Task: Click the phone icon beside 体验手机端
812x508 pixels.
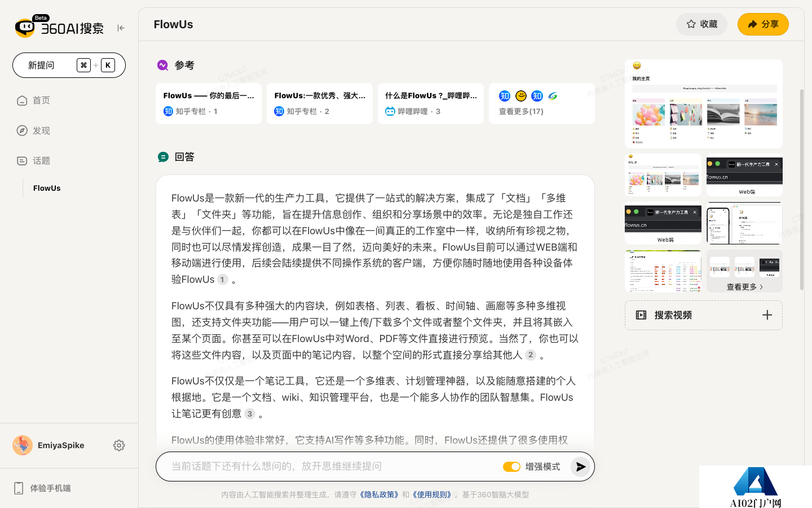Action: [x=19, y=488]
